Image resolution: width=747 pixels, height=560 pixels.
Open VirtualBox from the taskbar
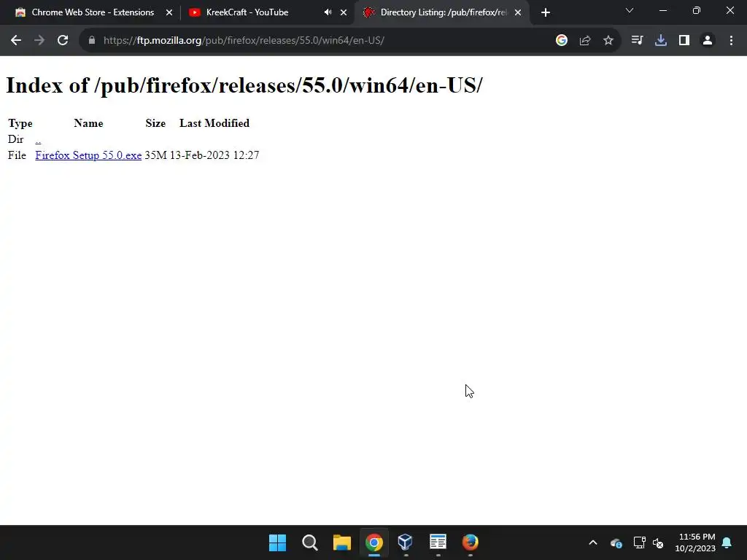406,542
